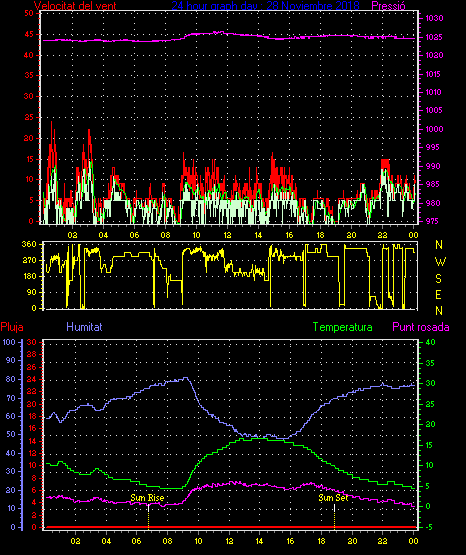Viewport: 466px width, 555px height.
Task: Click the 100 humidity scale value
Action: tap(9, 342)
